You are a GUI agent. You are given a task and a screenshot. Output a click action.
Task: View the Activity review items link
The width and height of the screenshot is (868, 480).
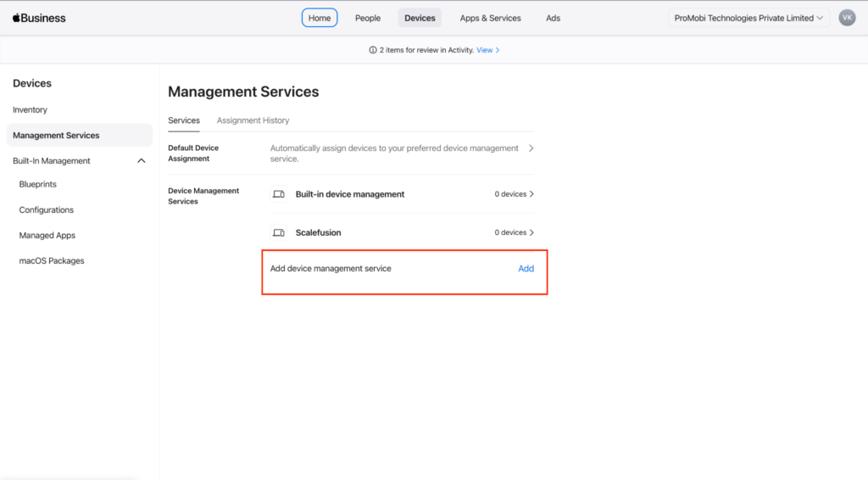pyautogui.click(x=487, y=50)
